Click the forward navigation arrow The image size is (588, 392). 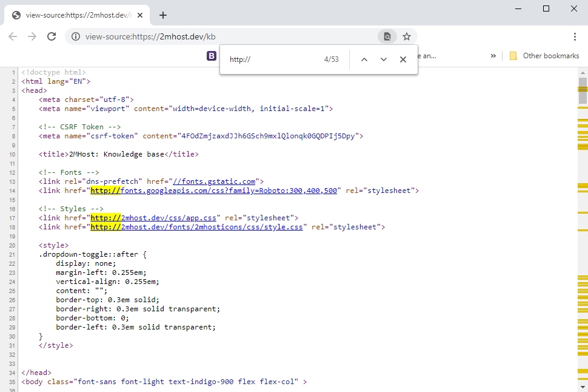point(32,36)
